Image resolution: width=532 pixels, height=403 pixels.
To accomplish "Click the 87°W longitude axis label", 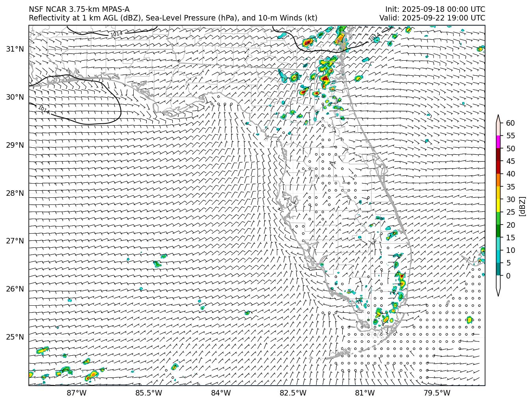I will (x=77, y=393).
